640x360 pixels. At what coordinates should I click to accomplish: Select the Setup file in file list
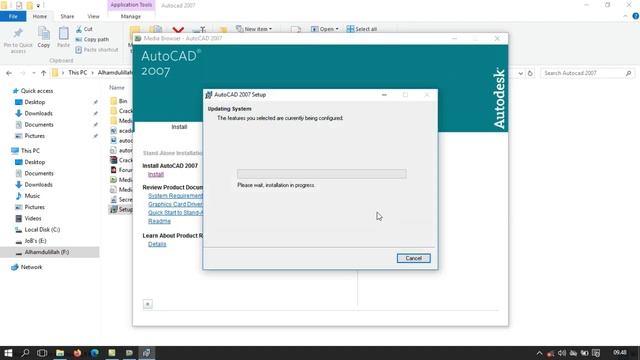[121, 209]
